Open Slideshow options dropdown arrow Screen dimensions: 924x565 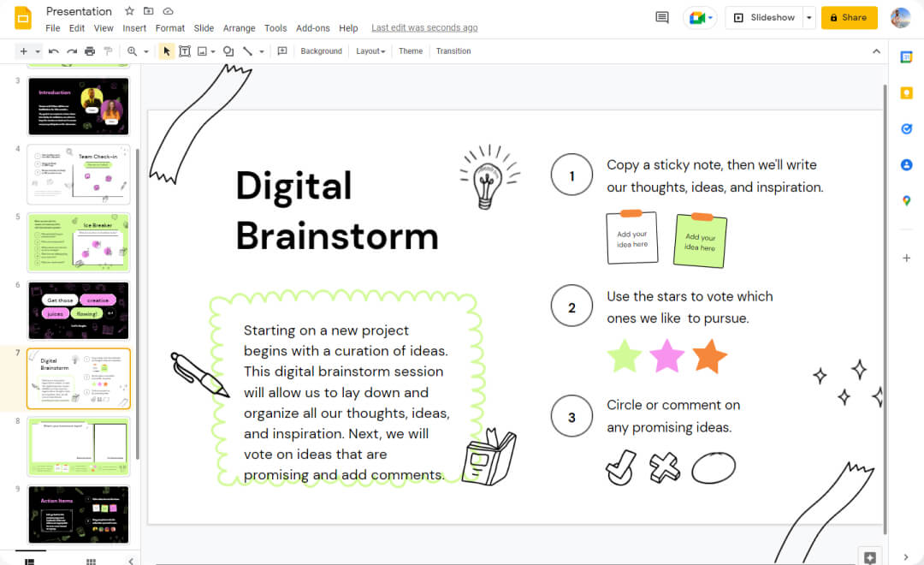(x=808, y=17)
